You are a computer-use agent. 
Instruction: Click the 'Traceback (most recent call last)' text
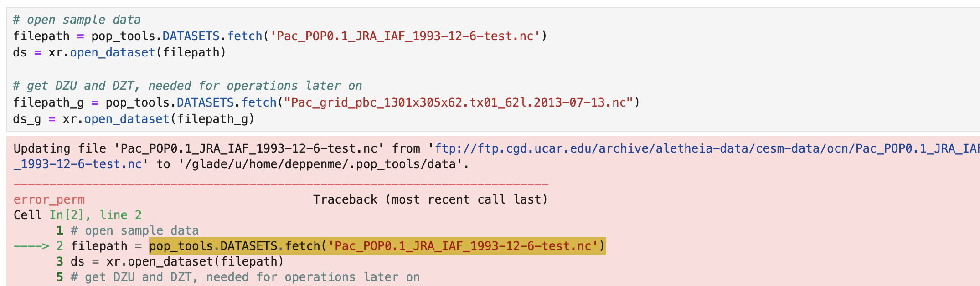click(x=430, y=199)
